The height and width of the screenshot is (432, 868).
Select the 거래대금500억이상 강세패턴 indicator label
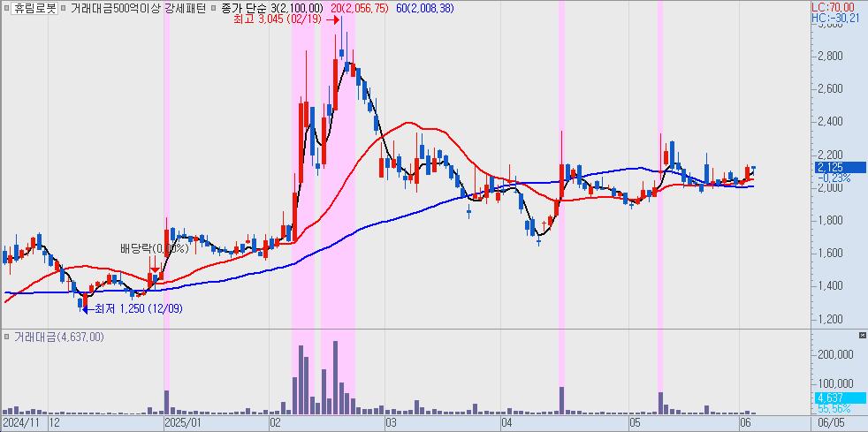[138, 8]
